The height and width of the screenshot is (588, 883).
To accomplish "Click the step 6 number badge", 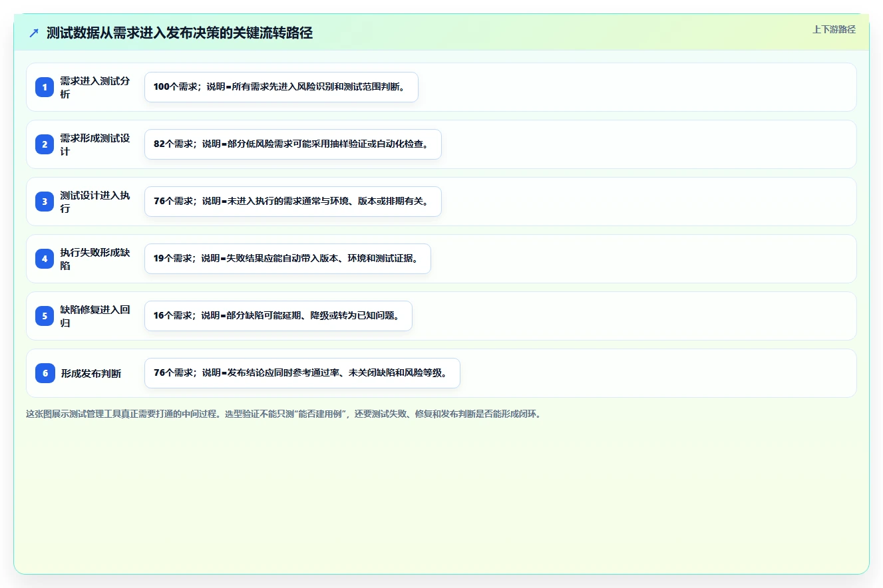I will coord(45,373).
